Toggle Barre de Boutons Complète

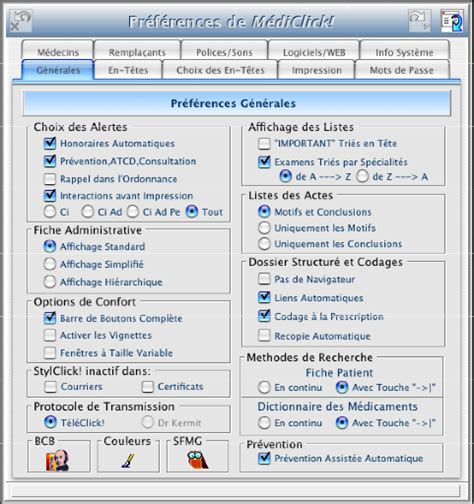[x=50, y=318]
